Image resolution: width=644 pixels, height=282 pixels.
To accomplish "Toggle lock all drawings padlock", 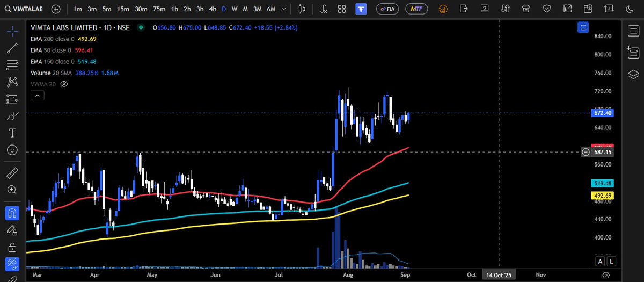I will [12, 247].
